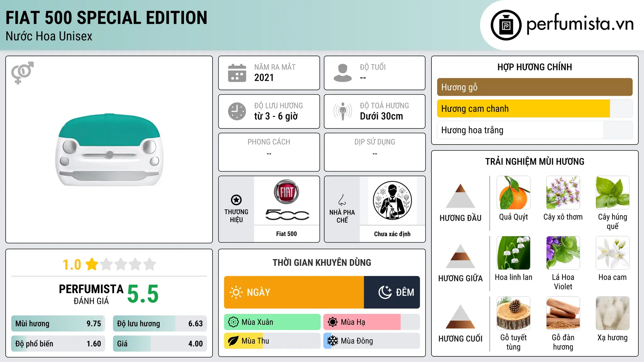
Task: Select the Gỗ tuyết tùng cedar image
Action: pos(514,313)
